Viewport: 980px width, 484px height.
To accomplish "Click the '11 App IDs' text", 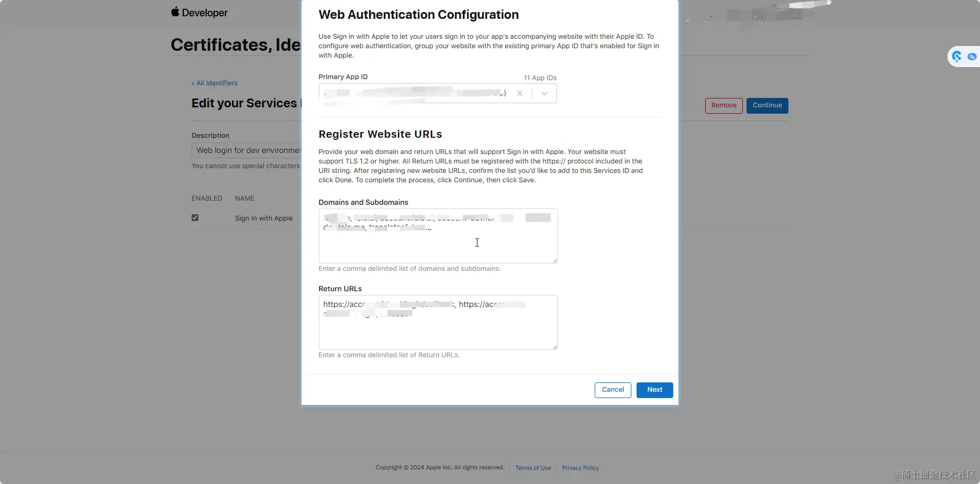I will tap(540, 78).
